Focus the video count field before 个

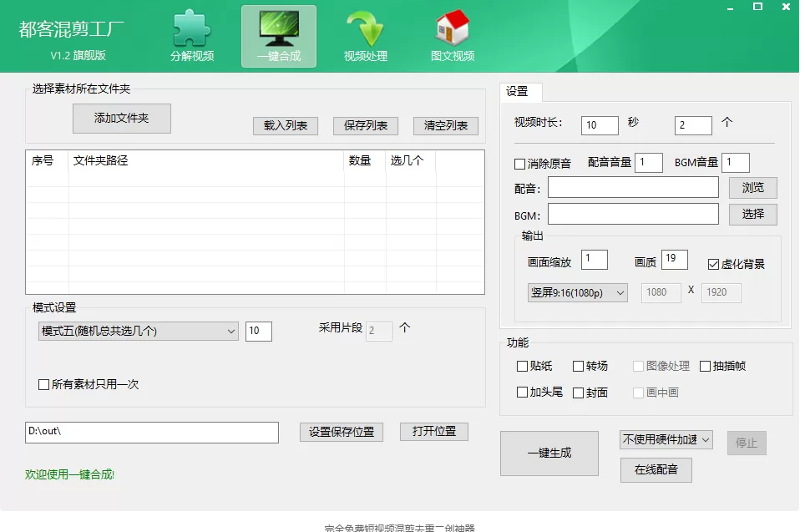click(693, 125)
